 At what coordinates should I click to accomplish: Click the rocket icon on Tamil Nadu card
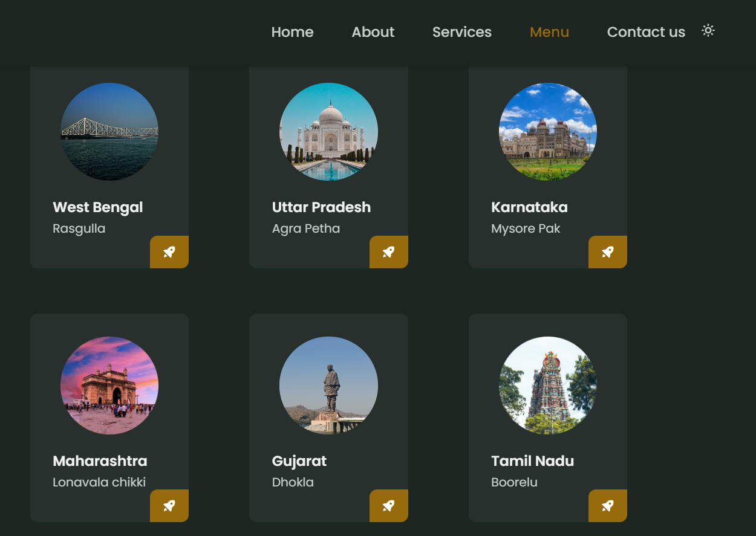pos(608,506)
